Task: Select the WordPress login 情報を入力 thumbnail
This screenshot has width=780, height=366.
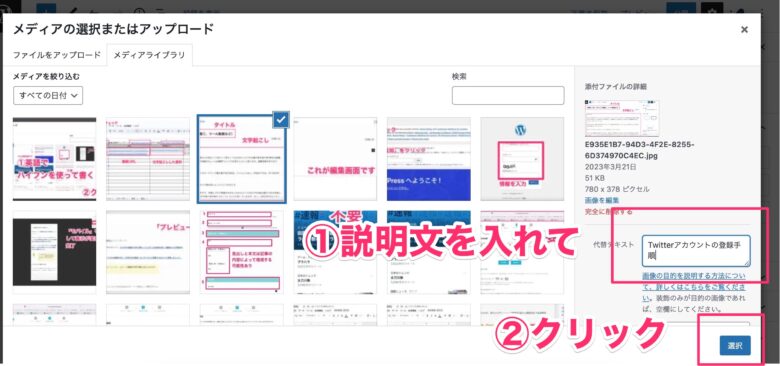Action: (x=522, y=159)
